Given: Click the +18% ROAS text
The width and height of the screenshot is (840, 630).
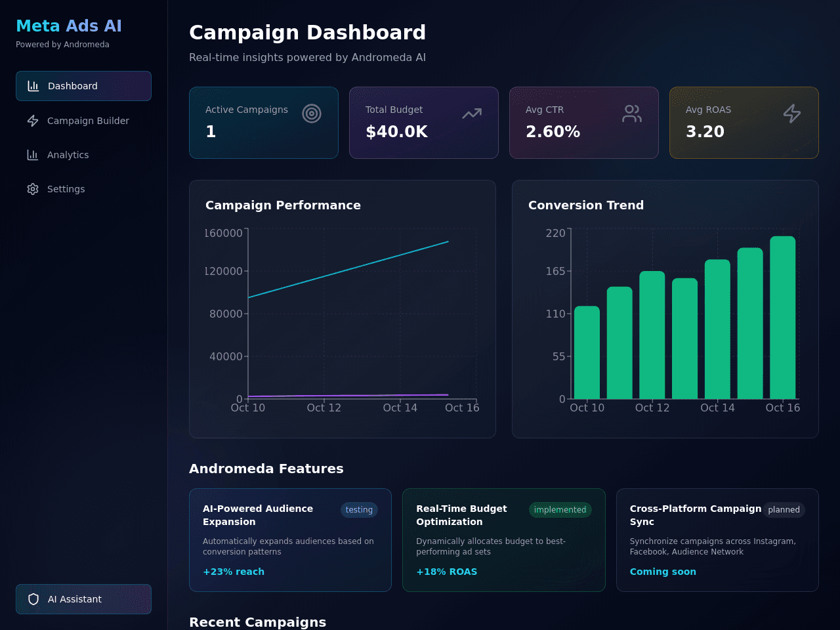Looking at the screenshot, I should (x=447, y=572).
